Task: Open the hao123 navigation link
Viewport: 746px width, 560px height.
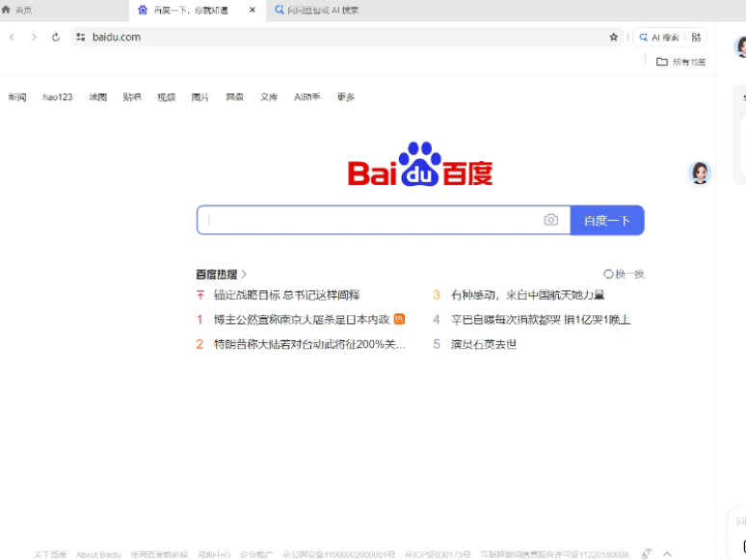Action: coord(58,97)
